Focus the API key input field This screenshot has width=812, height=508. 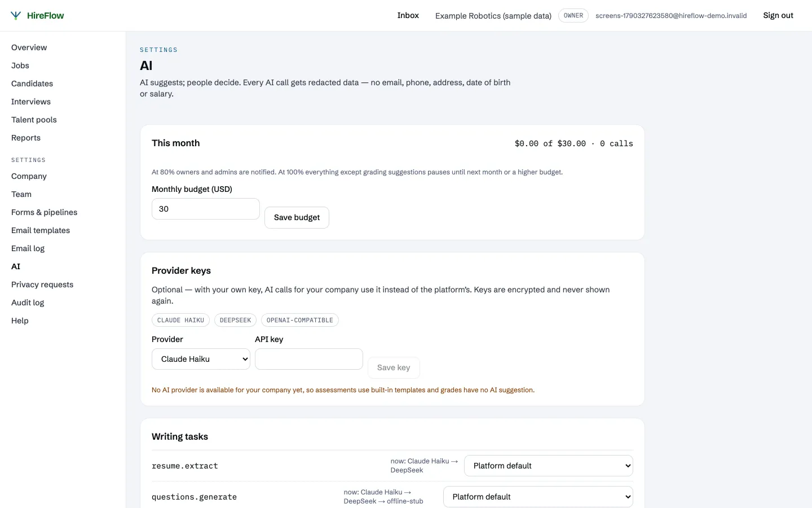click(x=309, y=359)
